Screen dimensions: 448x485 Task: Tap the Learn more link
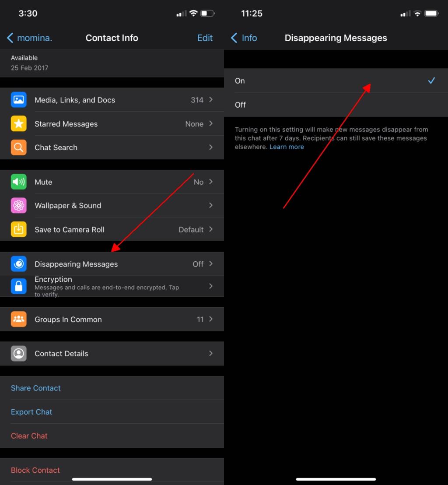pos(287,147)
